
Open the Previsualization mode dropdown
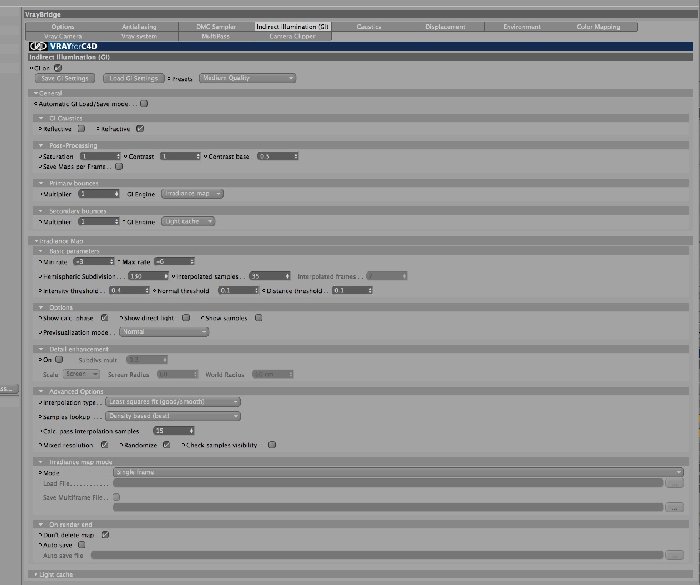(164, 332)
